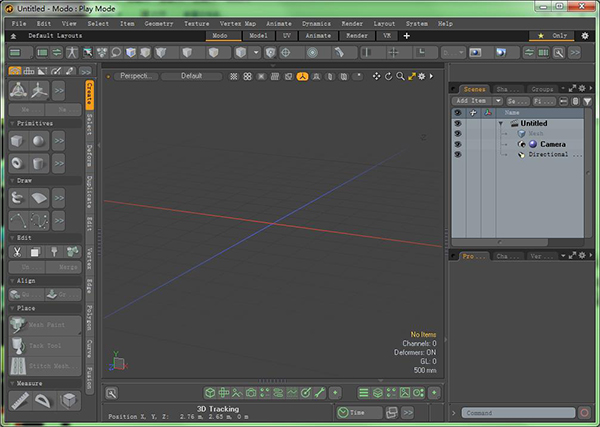This screenshot has width=600, height=427.
Task: Toggle the Mesh item's eye icon
Action: [458, 133]
